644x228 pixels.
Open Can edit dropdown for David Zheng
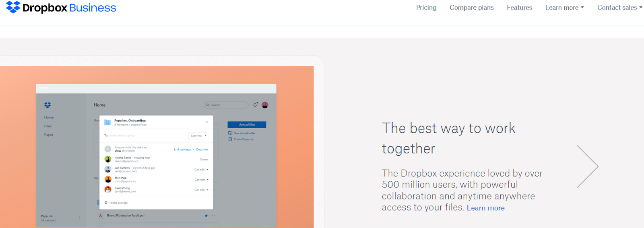(201, 190)
